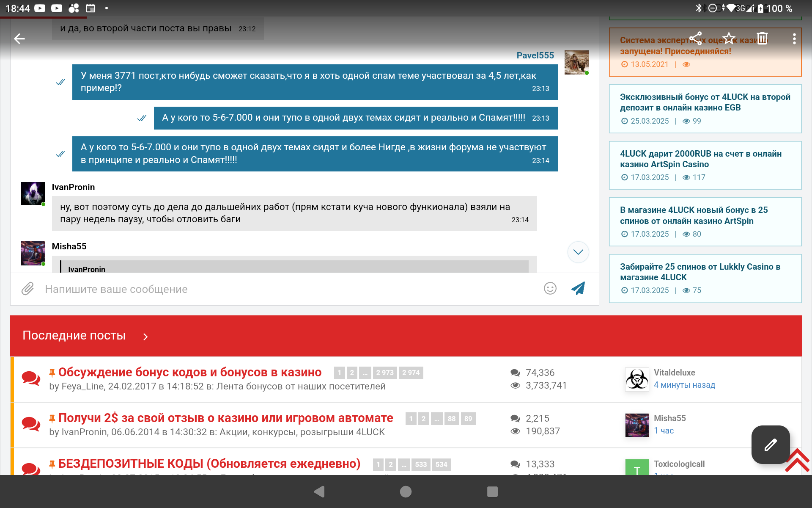Open the emoji smiley picker

pos(550,289)
